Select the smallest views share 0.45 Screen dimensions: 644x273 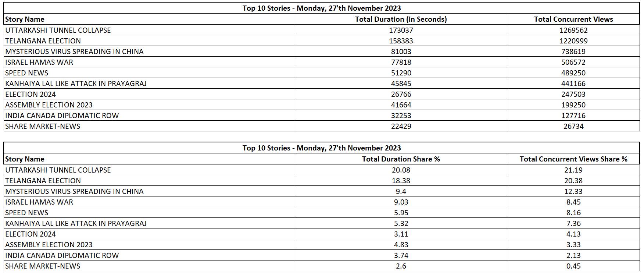tap(573, 266)
